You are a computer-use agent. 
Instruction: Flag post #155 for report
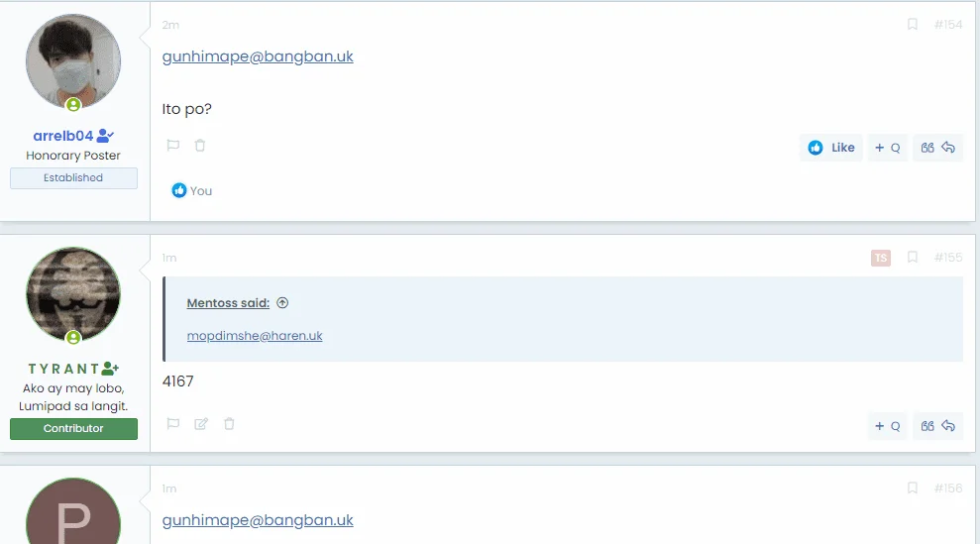173,424
